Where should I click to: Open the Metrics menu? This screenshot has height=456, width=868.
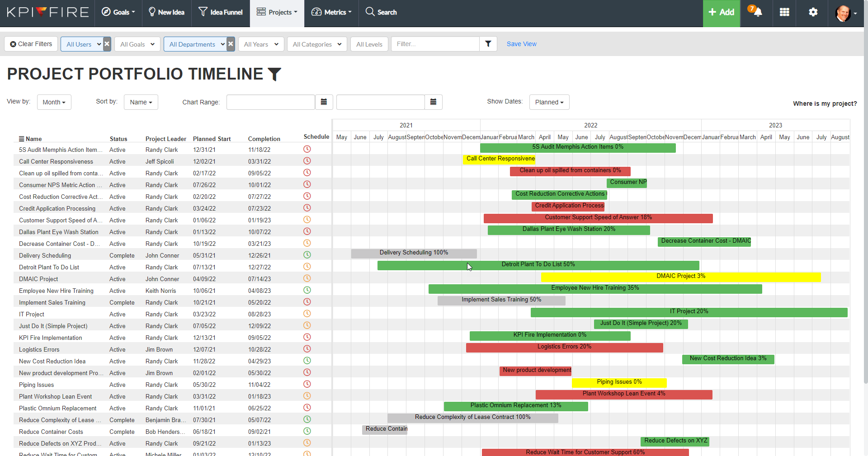(x=331, y=12)
